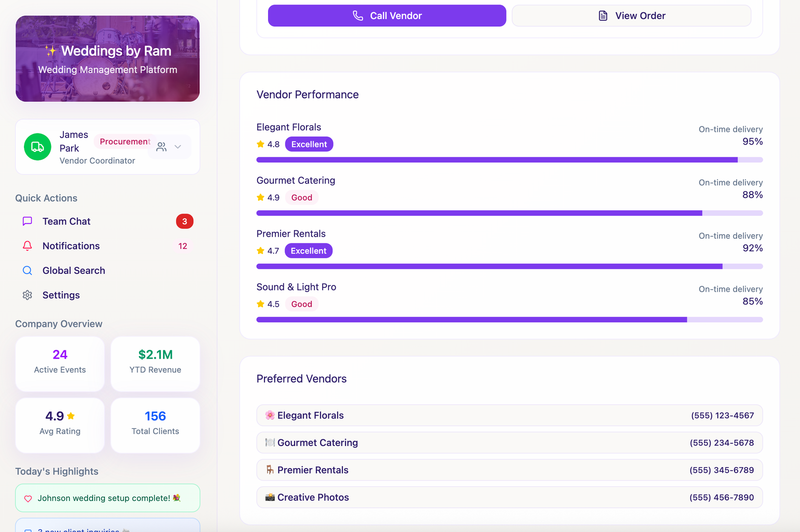The image size is (800, 532).
Task: Click the Global Search magnifier icon
Action: (x=27, y=271)
